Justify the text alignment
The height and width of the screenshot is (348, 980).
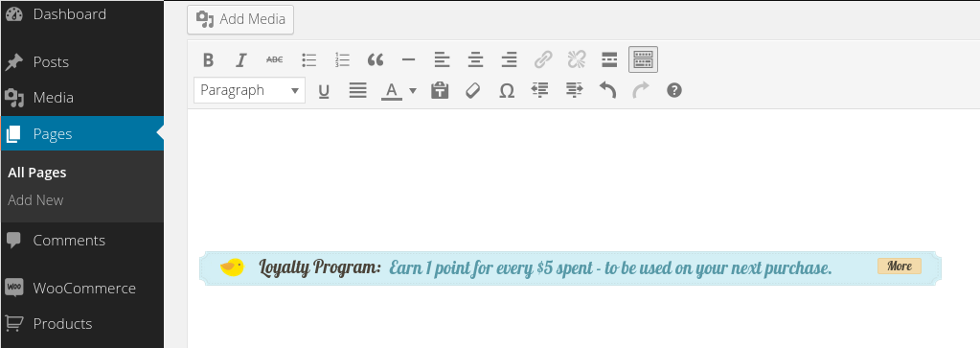click(357, 91)
